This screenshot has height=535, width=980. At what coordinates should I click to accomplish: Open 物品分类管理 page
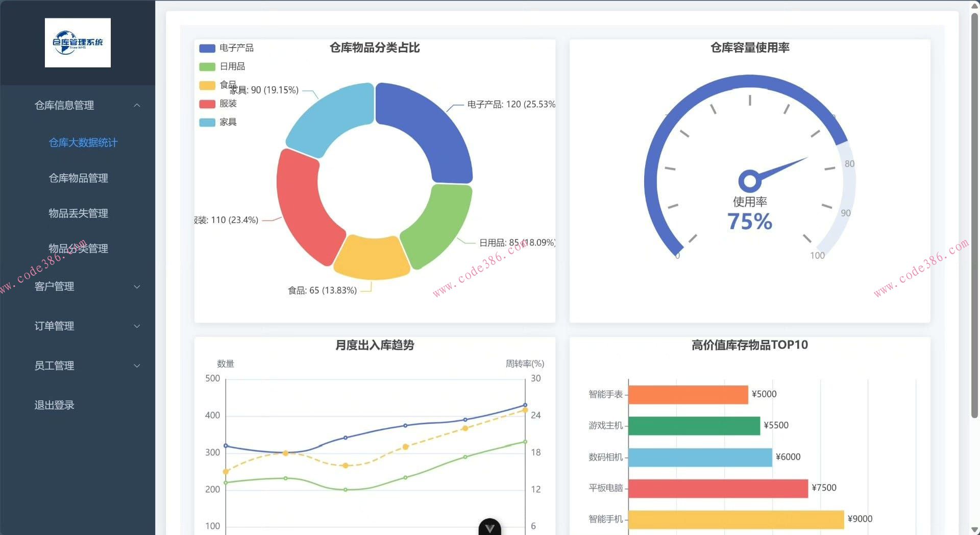78,249
